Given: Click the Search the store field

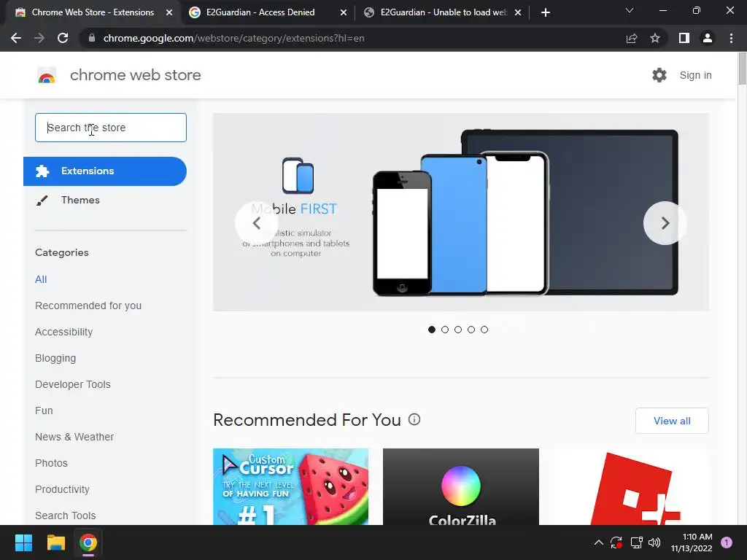Looking at the screenshot, I should (x=111, y=128).
